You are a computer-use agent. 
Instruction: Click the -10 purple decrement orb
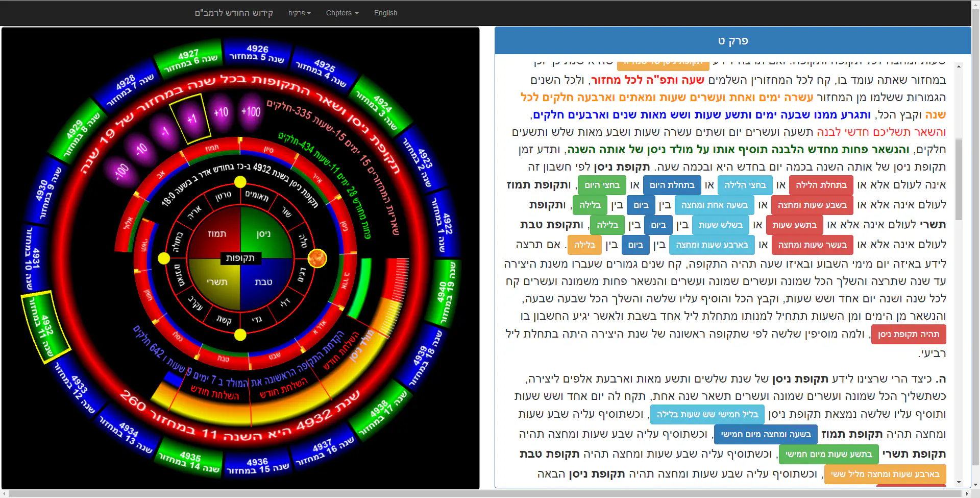(x=141, y=149)
